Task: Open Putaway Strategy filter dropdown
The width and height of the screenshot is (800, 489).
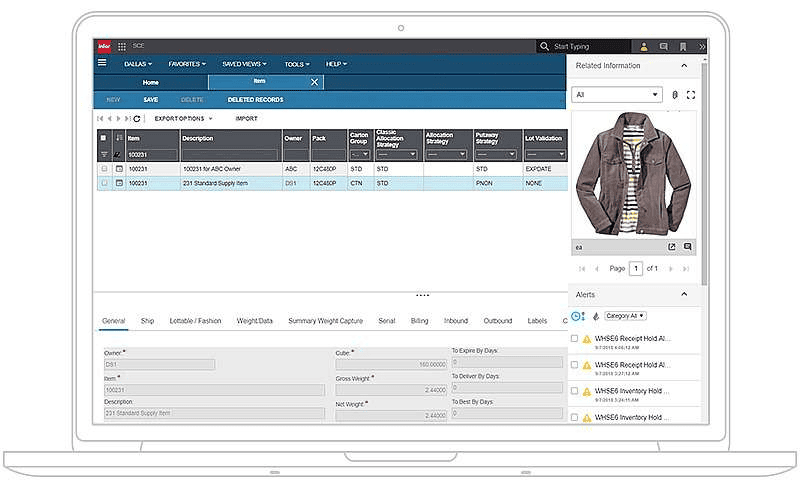Action: point(496,154)
